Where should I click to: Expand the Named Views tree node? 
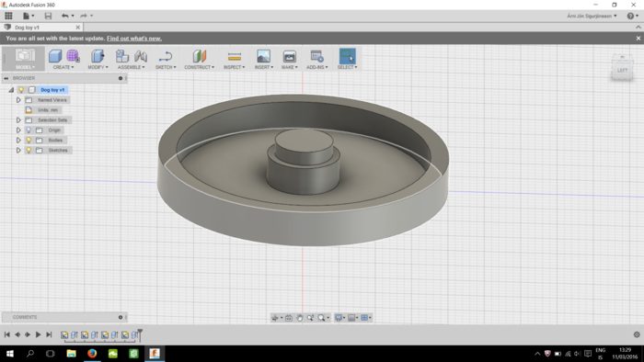18,100
